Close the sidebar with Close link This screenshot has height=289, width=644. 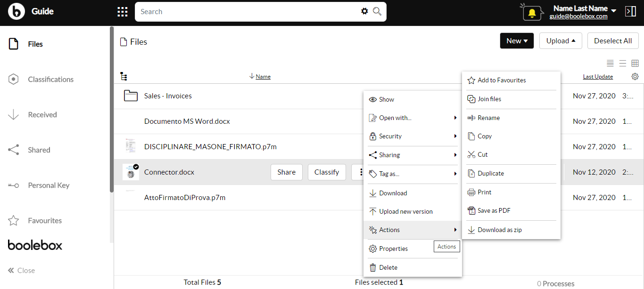point(21,270)
